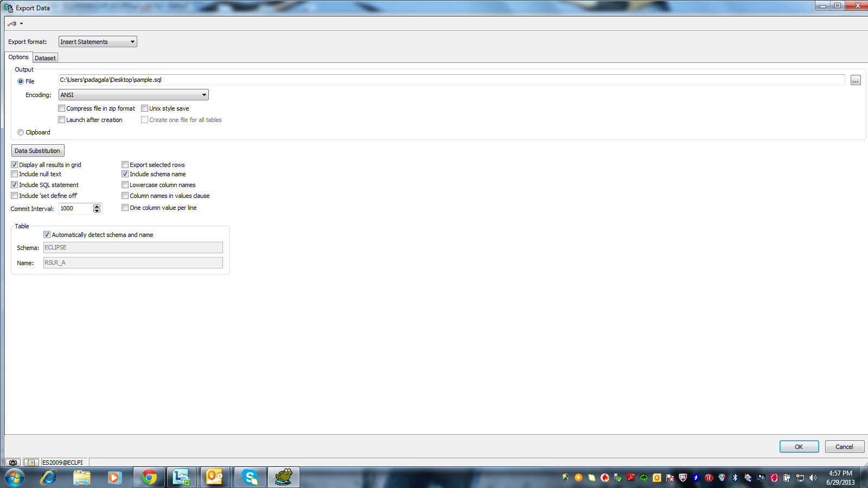Expand the Encoding ANSI dropdown
Image resolution: width=868 pixels, height=488 pixels.
point(133,95)
